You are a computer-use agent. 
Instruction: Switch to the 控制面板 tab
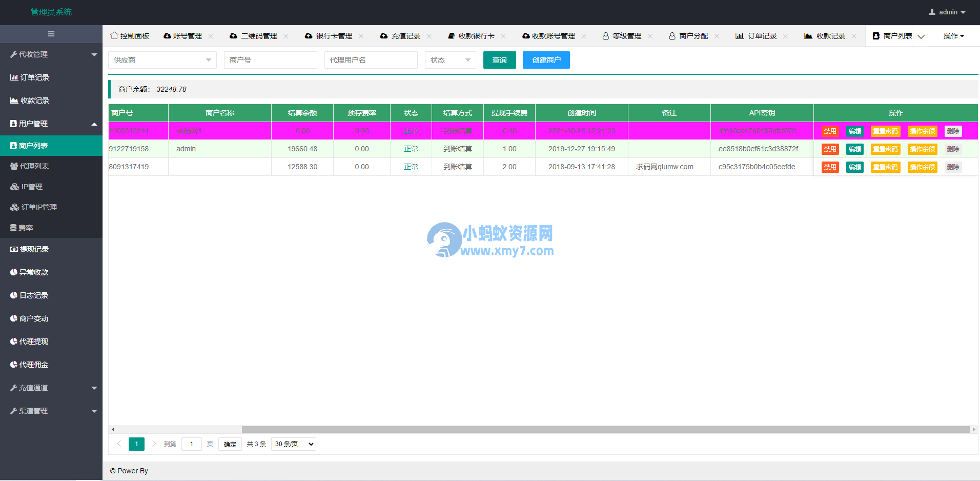130,35
